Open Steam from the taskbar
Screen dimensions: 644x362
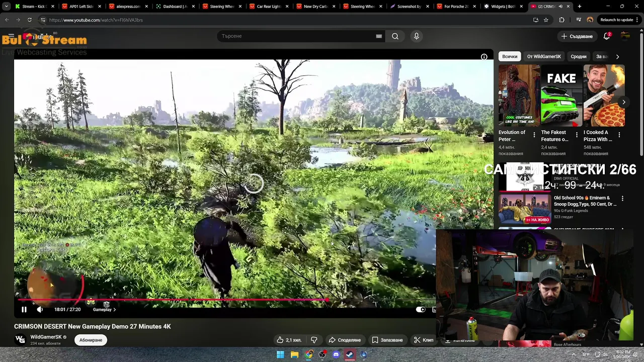pos(350,354)
